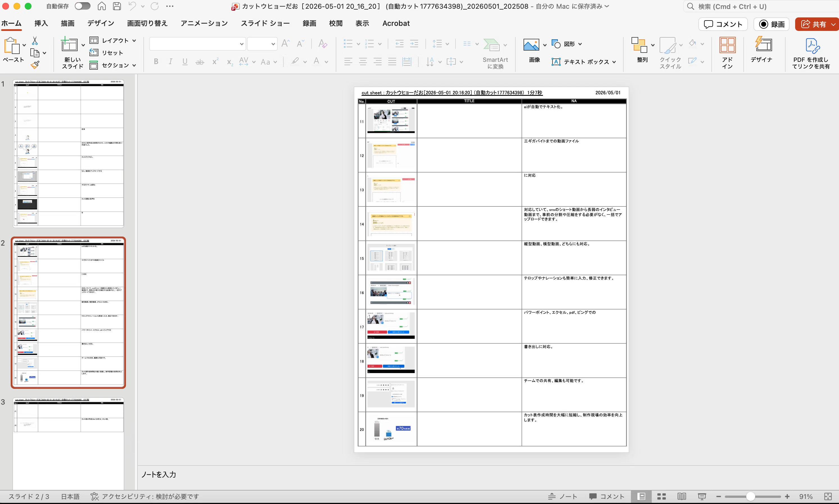Image resolution: width=839 pixels, height=504 pixels.
Task: Check accessibility status (アクセシビリティ) in status bar
Action: tap(145, 496)
